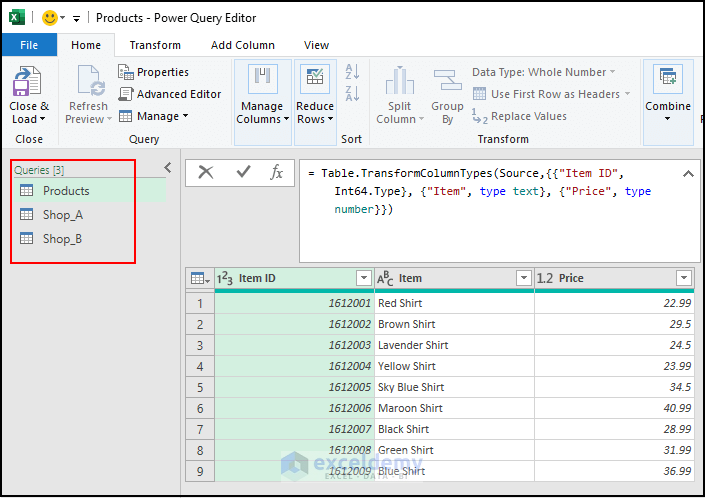Open the Add Column tab
Screen dimensions: 705x498
242,45
